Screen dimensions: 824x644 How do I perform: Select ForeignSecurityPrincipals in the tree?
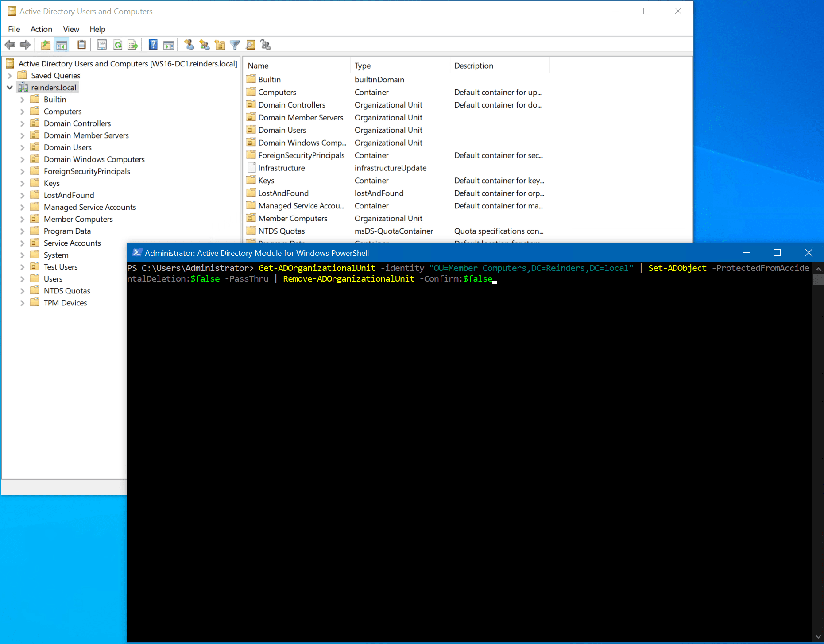click(x=87, y=171)
